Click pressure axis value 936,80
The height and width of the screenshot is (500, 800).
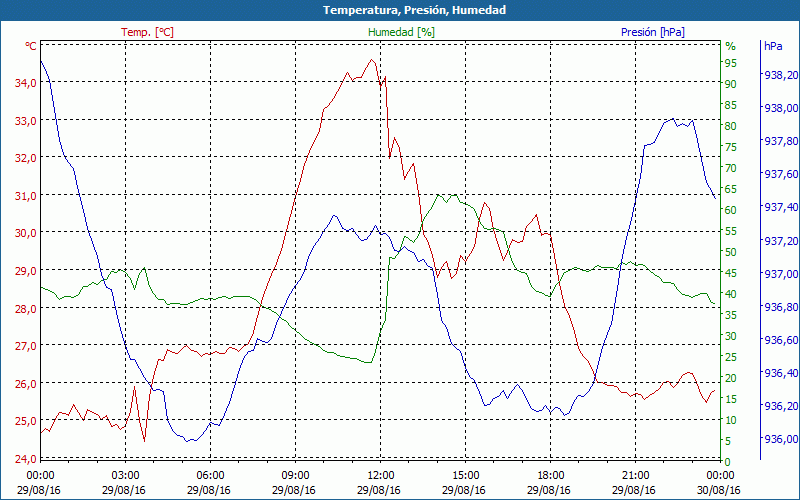781,307
